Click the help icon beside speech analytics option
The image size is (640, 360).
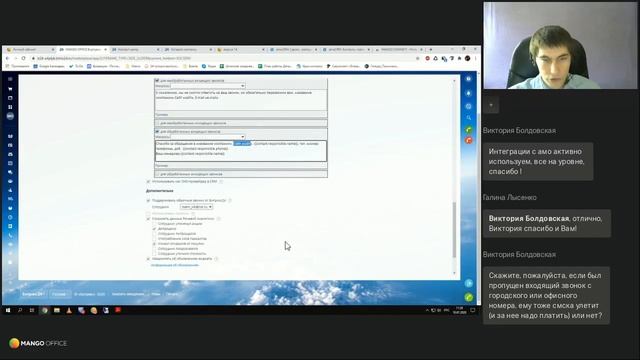click(218, 219)
